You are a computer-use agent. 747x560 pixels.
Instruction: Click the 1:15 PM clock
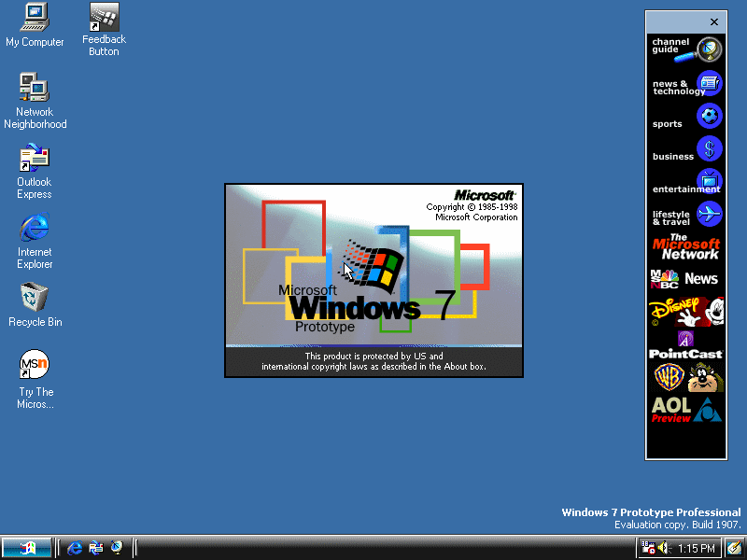click(x=696, y=549)
